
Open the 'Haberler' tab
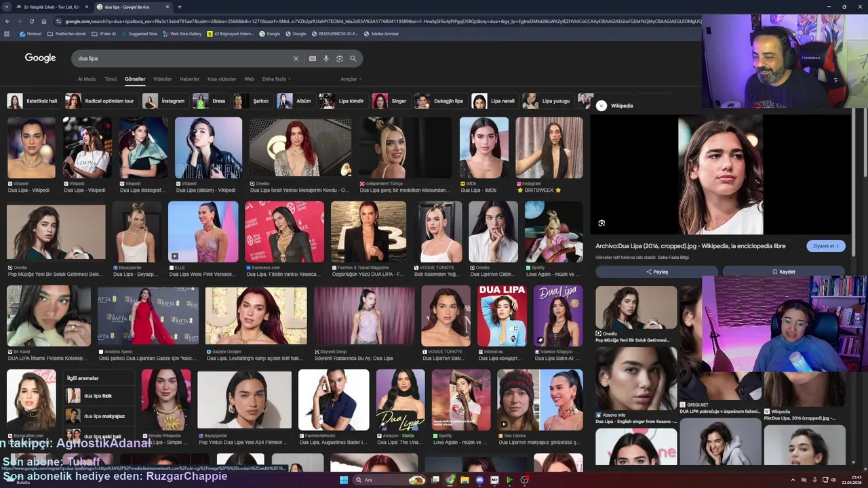pyautogui.click(x=190, y=79)
